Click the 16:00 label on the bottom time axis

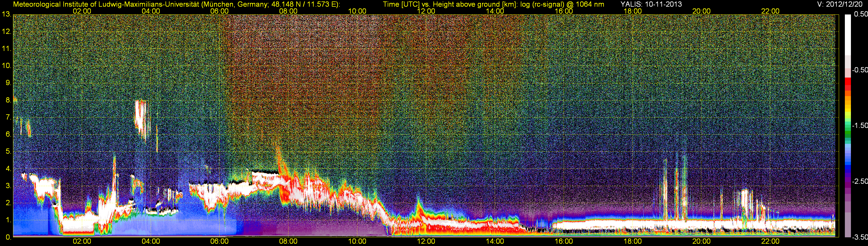point(564,241)
